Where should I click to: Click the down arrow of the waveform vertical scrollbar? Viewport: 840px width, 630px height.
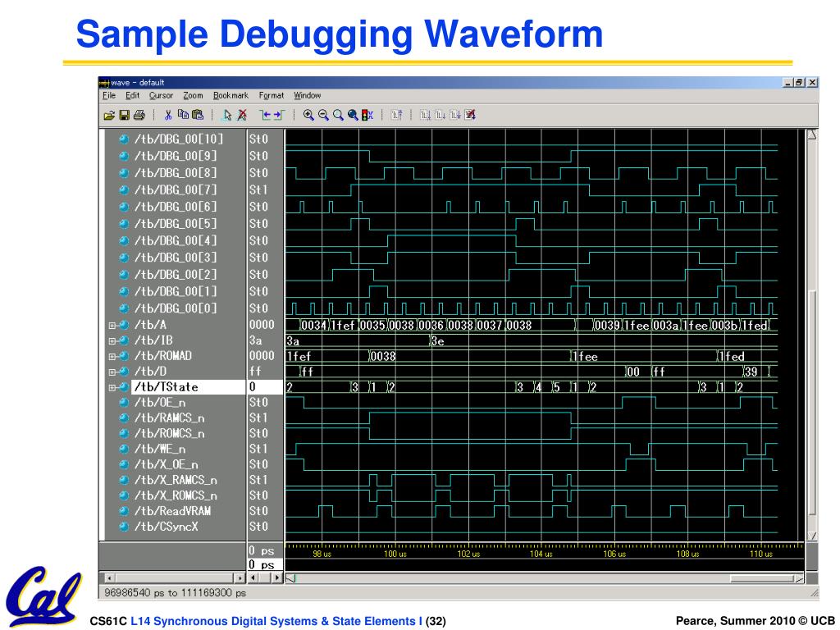coord(812,535)
